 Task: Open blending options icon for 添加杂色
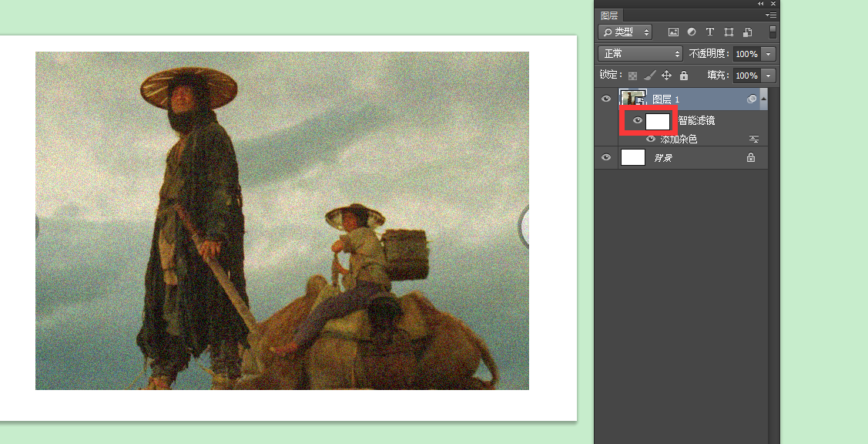point(754,139)
